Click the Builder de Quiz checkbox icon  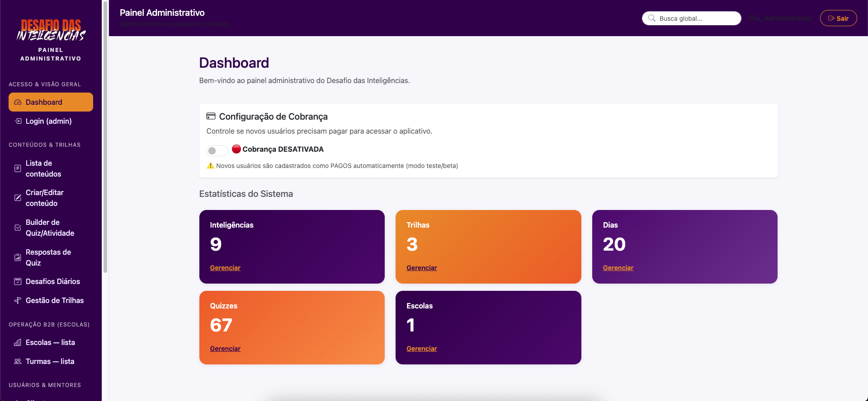pyautogui.click(x=18, y=228)
